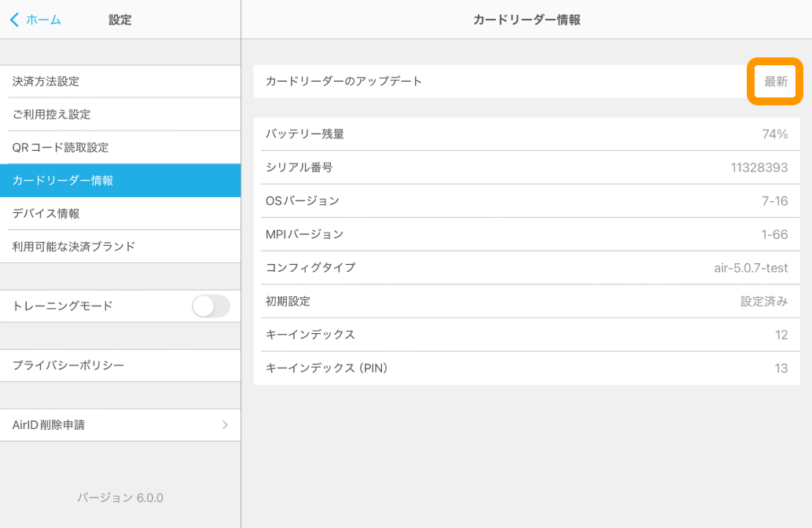View 利用可能な決済ブランド settings
Image resolution: width=812 pixels, height=528 pixels.
(x=121, y=246)
